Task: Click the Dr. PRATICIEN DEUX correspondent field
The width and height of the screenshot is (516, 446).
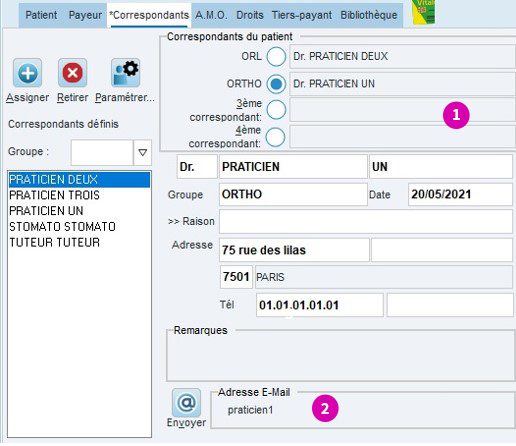Action: tap(402, 56)
